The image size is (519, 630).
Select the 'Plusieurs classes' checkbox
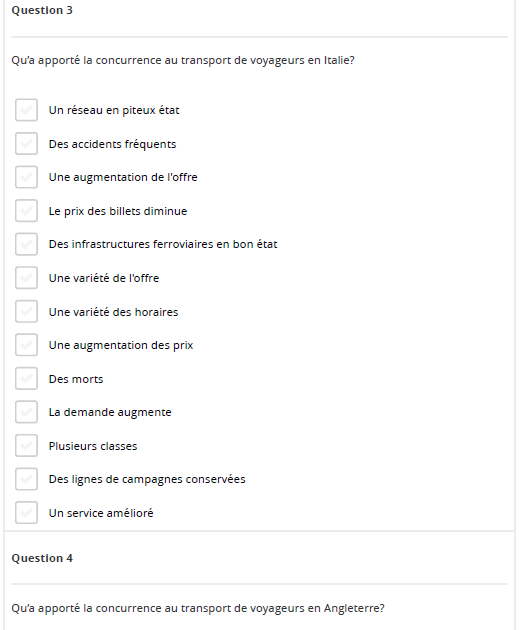click(x=27, y=446)
